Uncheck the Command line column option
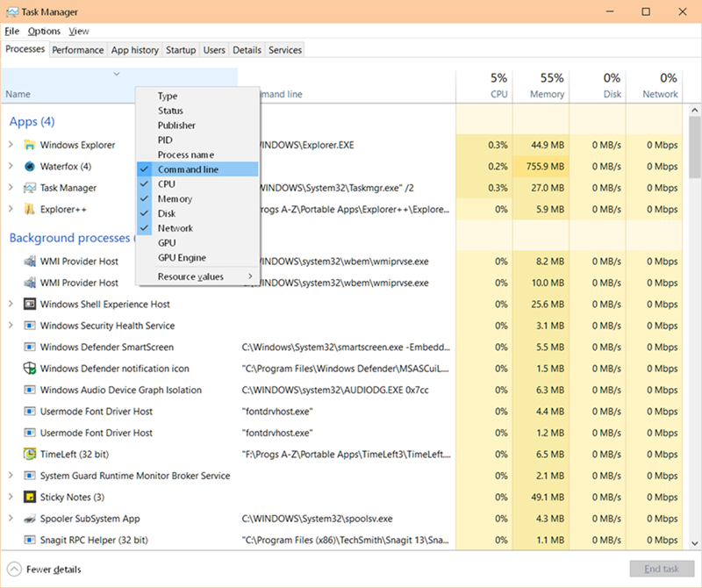This screenshot has width=702, height=588. (x=197, y=169)
